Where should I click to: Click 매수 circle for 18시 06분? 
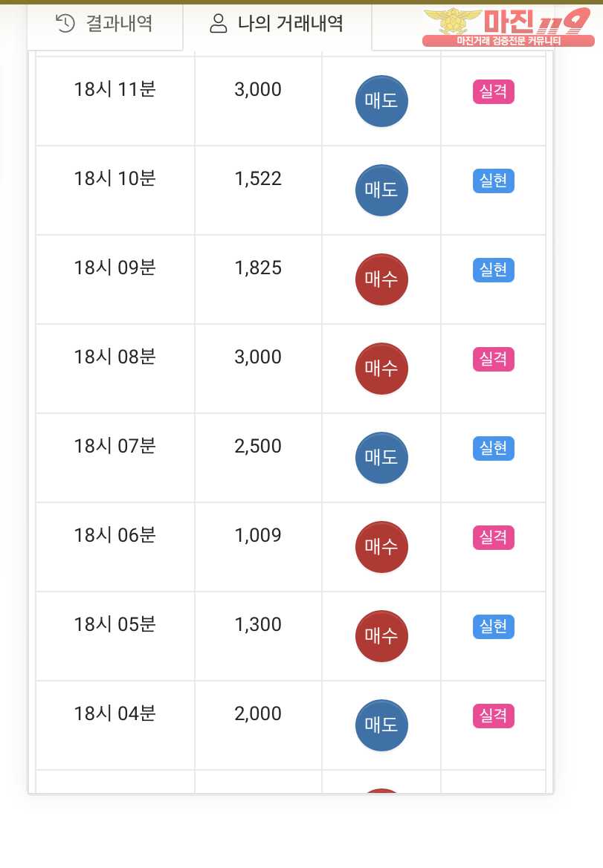(x=381, y=546)
